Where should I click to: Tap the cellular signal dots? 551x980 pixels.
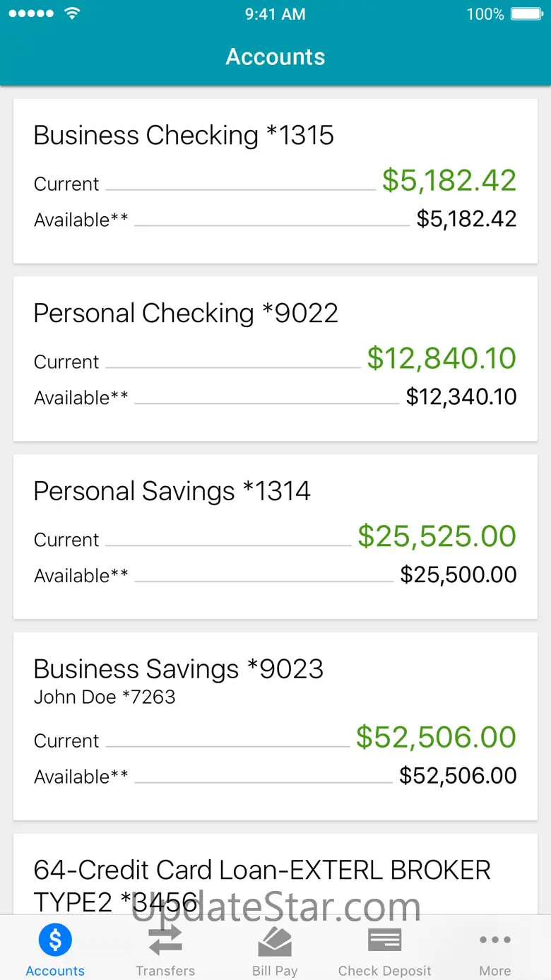31,13
